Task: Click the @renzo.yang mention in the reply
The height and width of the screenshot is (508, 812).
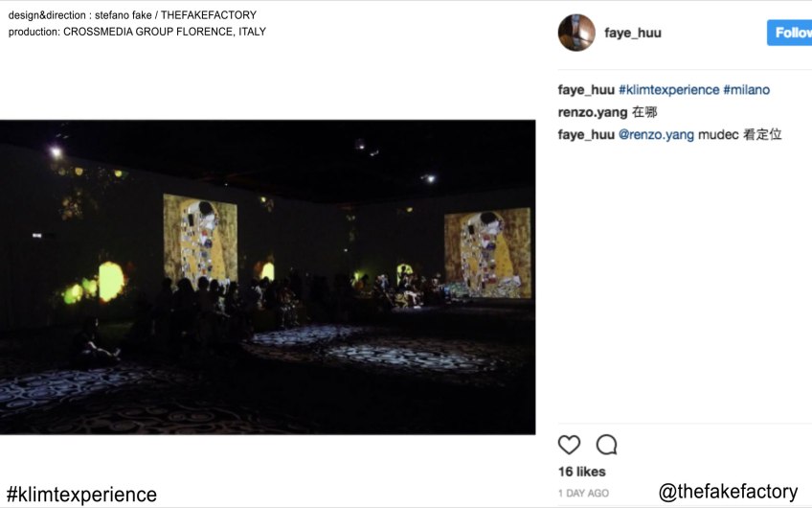Action: [x=656, y=134]
